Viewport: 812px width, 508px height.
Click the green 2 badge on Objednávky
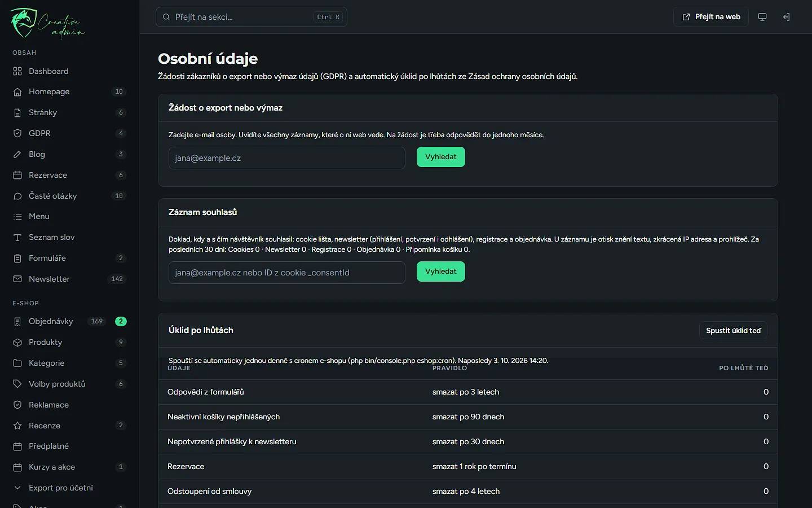tap(121, 321)
